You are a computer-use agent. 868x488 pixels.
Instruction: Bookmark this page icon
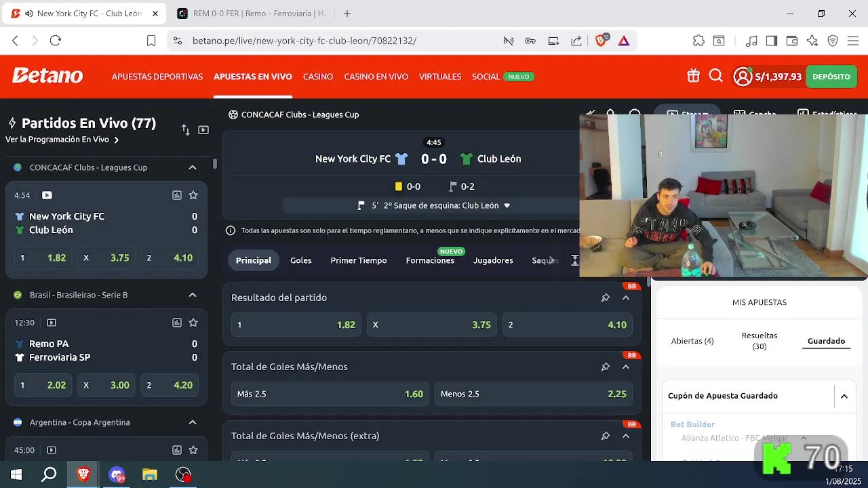click(151, 41)
